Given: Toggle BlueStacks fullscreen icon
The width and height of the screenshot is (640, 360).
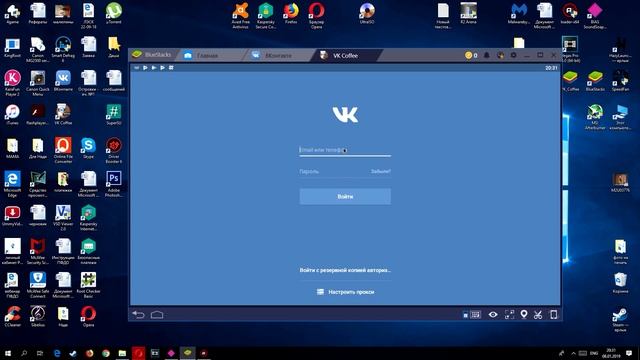Looking at the screenshot, I should click(509, 314).
